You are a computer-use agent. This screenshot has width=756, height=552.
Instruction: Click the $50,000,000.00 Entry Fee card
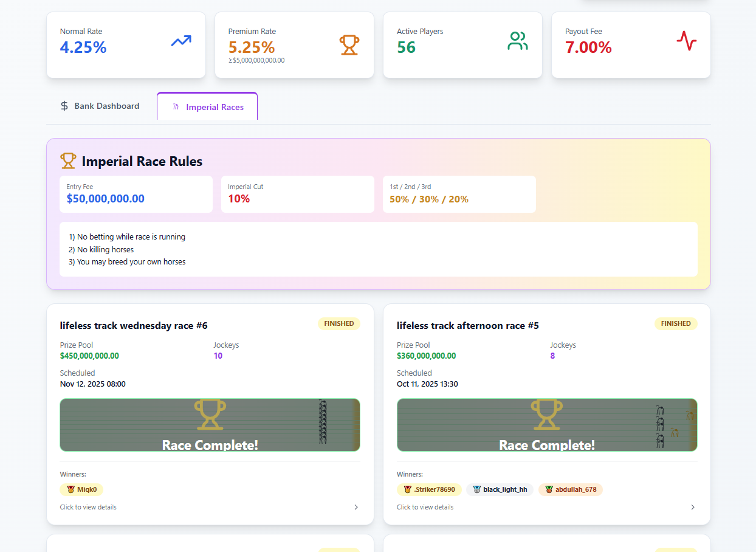click(136, 194)
